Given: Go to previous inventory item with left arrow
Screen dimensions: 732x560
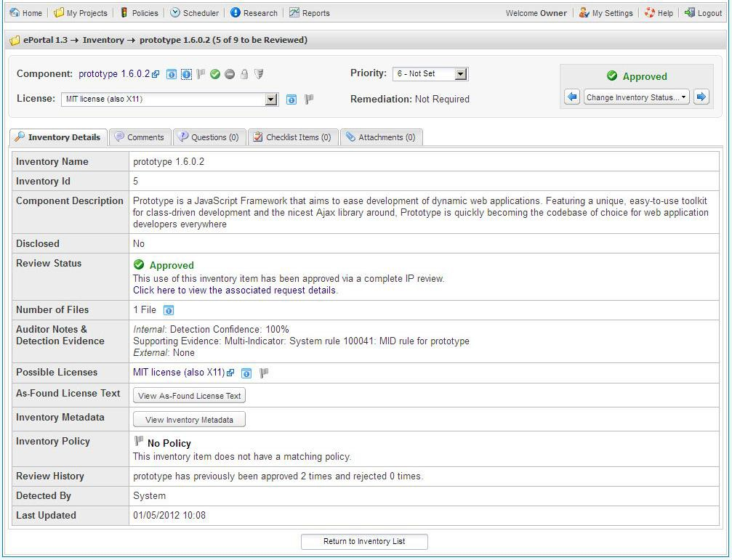Looking at the screenshot, I should point(572,97).
